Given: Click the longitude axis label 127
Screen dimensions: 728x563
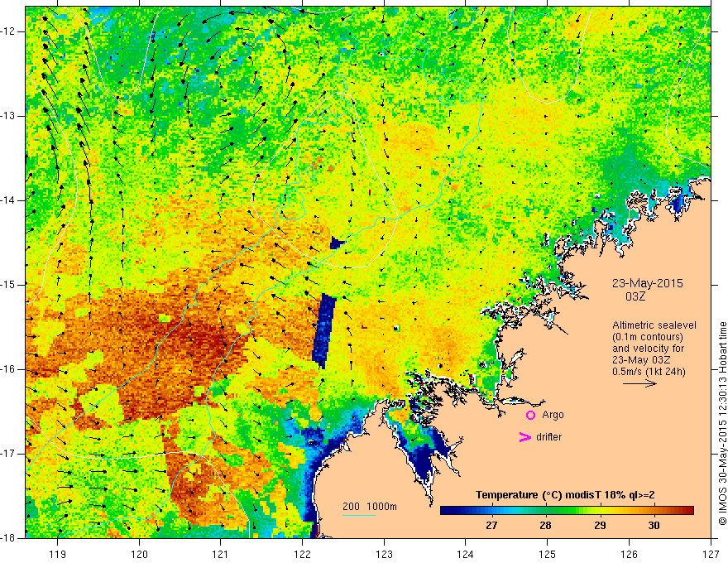Looking at the screenshot, I should (x=711, y=554).
